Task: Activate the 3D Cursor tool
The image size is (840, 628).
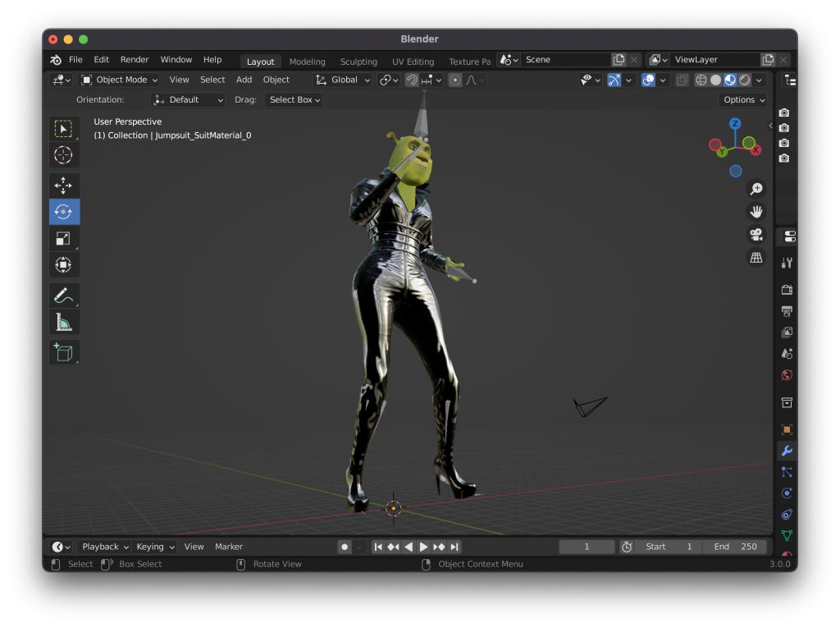Action: point(63,155)
